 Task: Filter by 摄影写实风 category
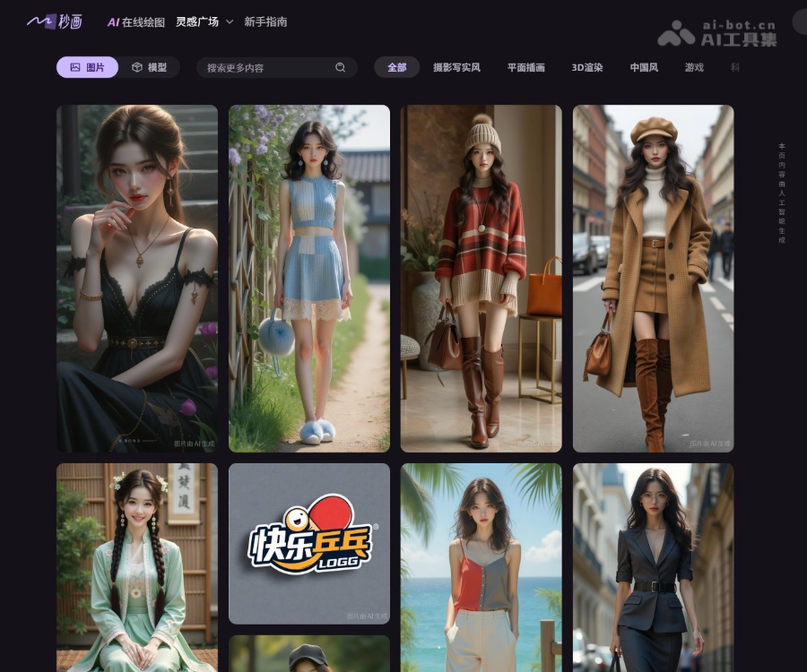tap(456, 67)
